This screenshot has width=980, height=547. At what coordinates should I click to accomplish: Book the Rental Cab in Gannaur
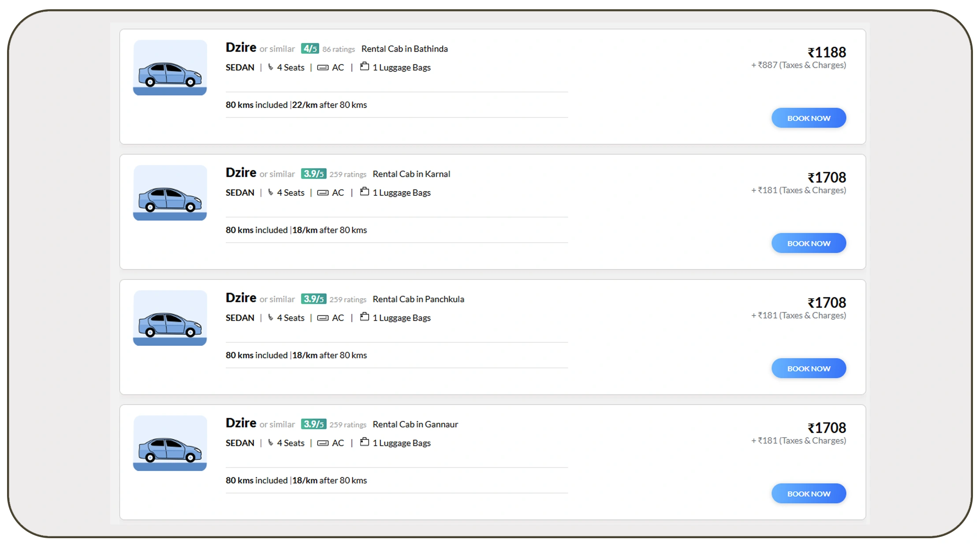(x=809, y=493)
